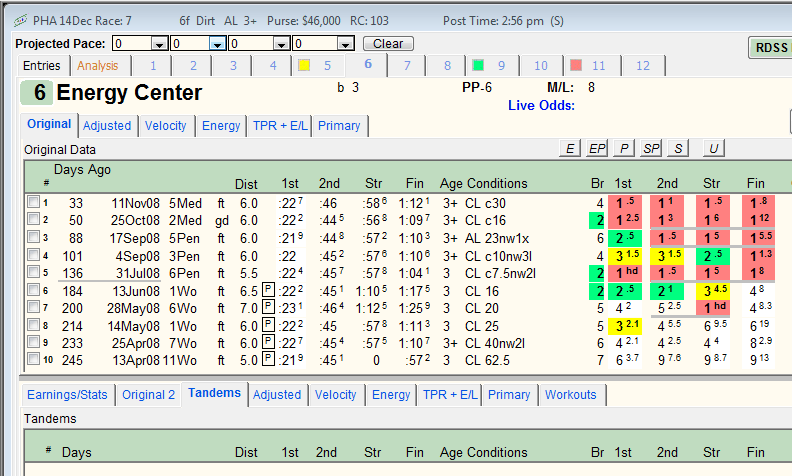Click the boxed P marker in 13Jun08 row
792x476 pixels.
(x=269, y=291)
